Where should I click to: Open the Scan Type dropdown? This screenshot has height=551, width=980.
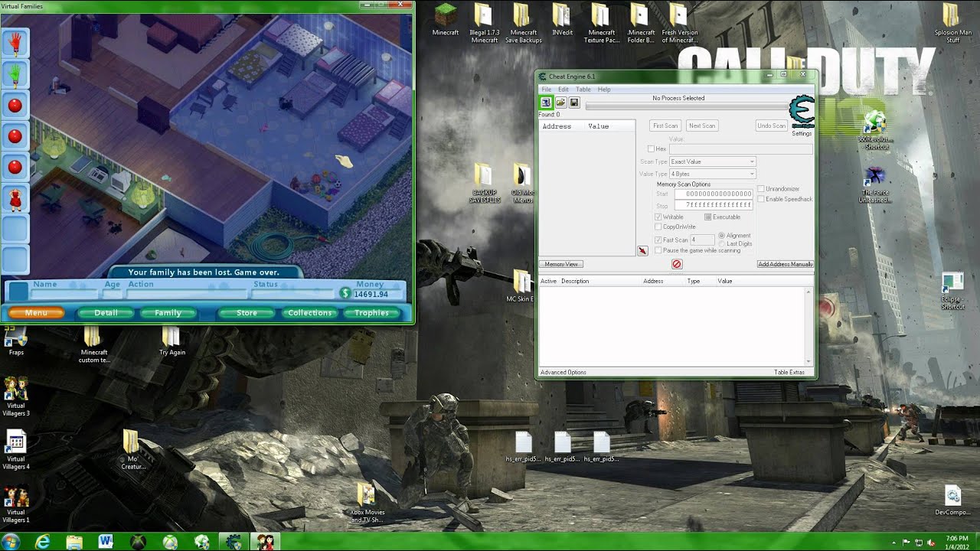[x=712, y=161]
